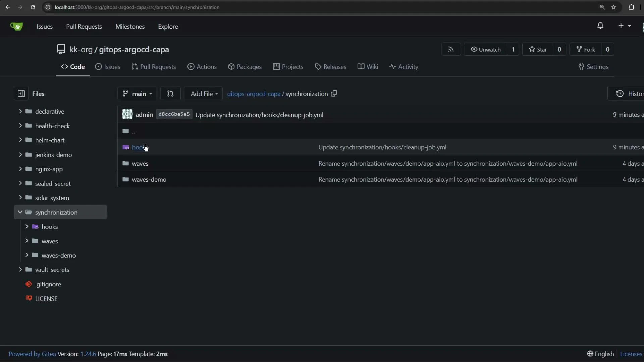Open the hooks folder in file list
Screen dimensions: 644x362
[x=139, y=147]
